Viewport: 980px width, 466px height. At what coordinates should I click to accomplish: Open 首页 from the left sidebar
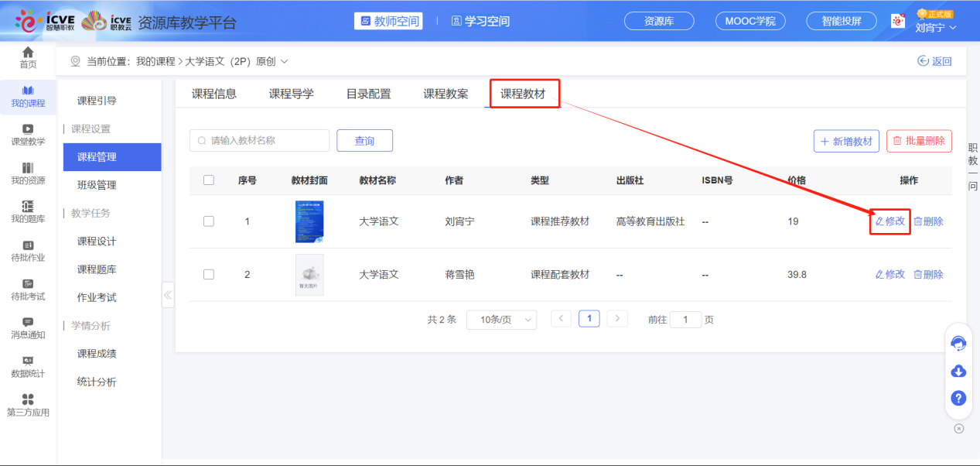[28, 57]
